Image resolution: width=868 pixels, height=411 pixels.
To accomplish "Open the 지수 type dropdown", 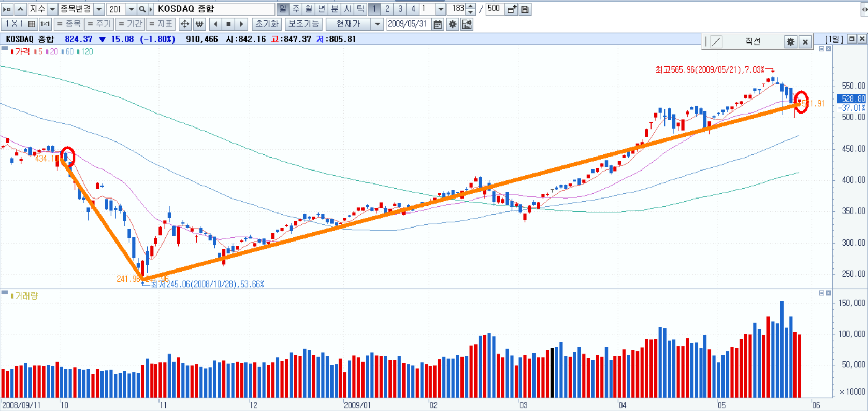I will 52,9.
